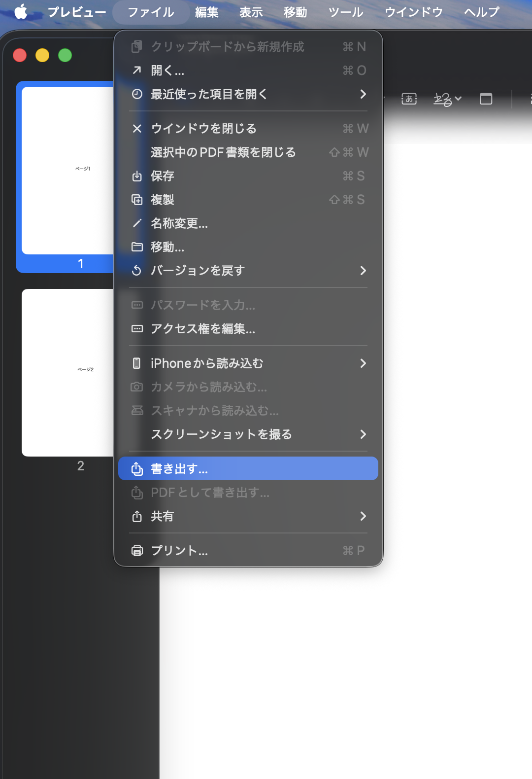The image size is (532, 779).
Task: Open the ツール menu
Action: 346,12
